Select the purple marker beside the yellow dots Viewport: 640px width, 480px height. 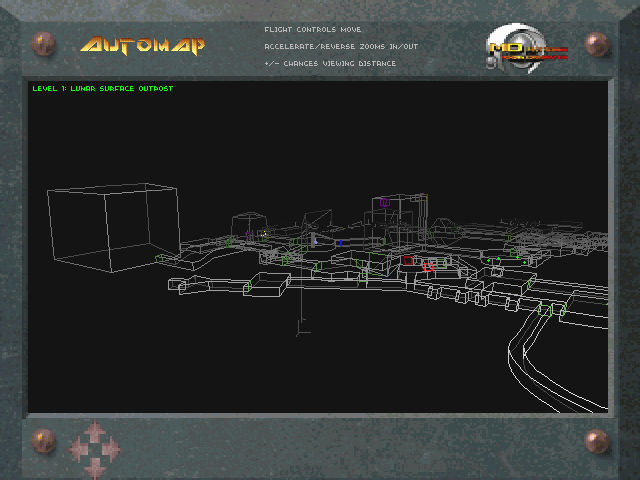250,236
